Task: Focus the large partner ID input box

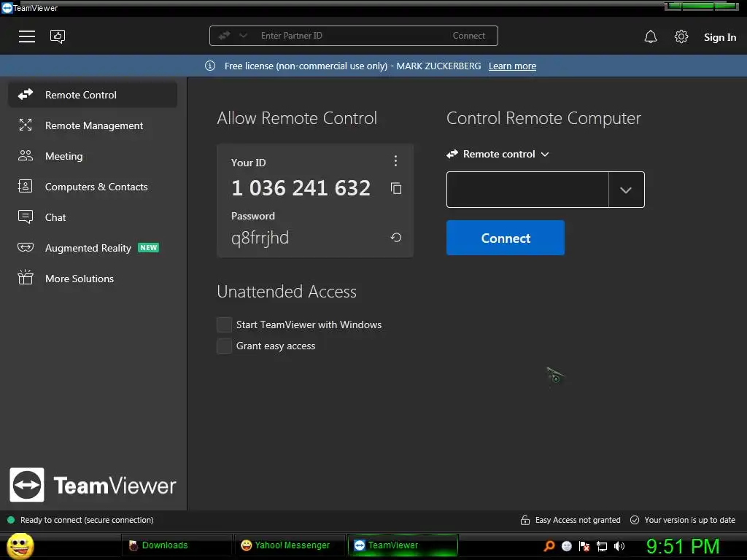Action: click(527, 190)
